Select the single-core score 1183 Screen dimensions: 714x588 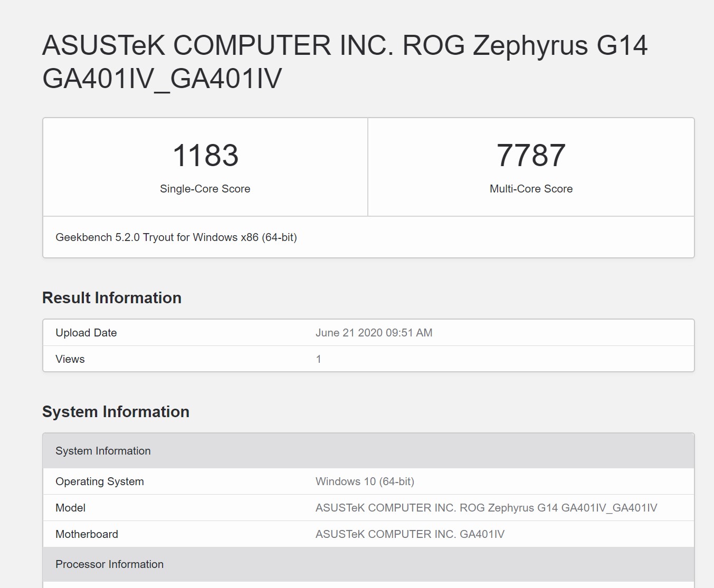coord(205,156)
